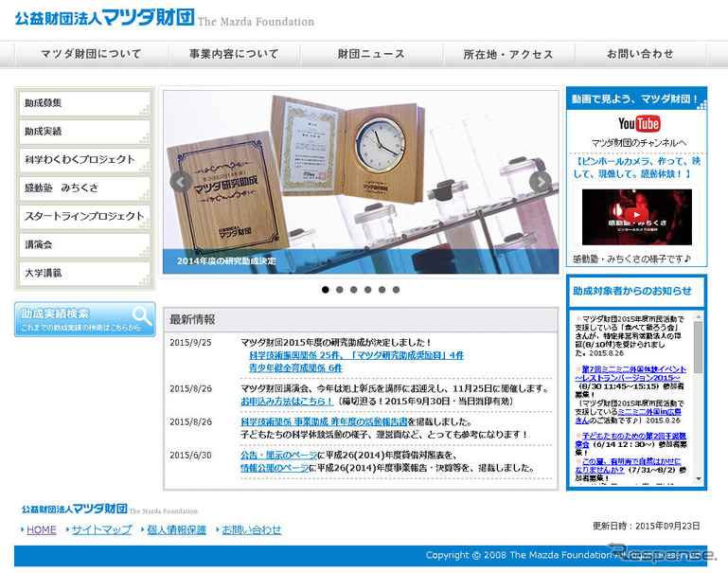Image resolution: width=728 pixels, height=573 pixels.
Task: Open 科学わくわくプロジェクト sidebar item
Action: (x=84, y=160)
